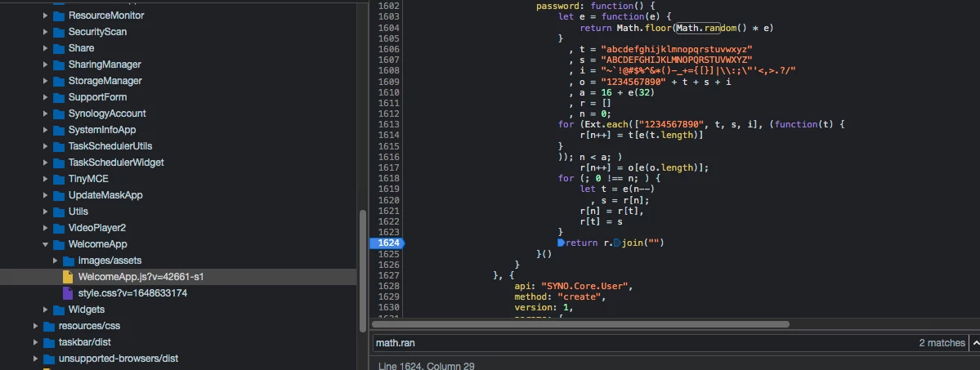Screen dimensions: 980x370
Task: Expand the resources/css folder
Action: click(35, 326)
